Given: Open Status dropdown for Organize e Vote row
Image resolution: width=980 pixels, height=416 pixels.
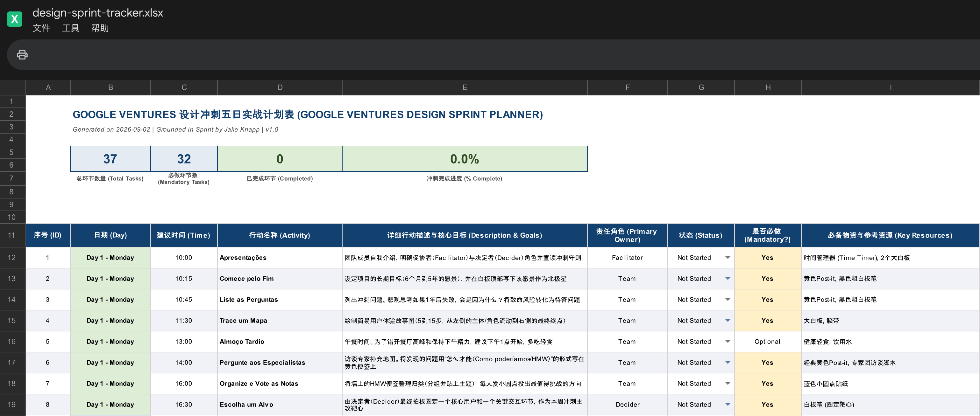Looking at the screenshot, I should pos(728,383).
